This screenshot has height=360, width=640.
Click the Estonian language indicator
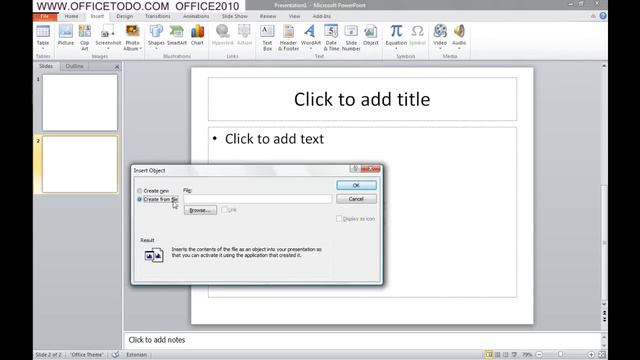click(136, 354)
